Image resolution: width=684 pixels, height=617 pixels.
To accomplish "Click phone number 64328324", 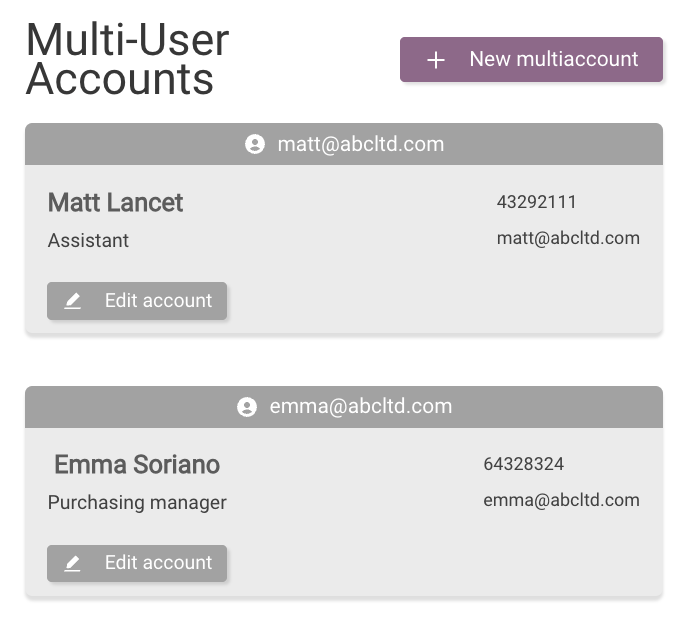I will click(x=523, y=464).
